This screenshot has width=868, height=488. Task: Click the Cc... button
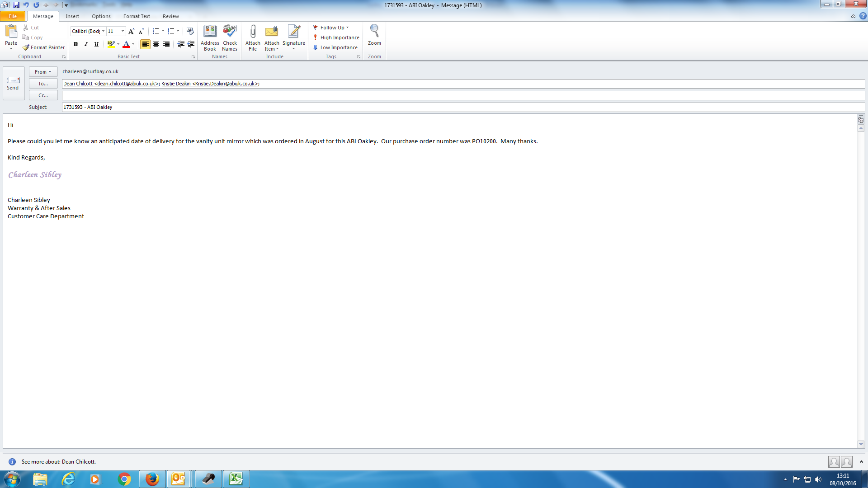click(43, 95)
